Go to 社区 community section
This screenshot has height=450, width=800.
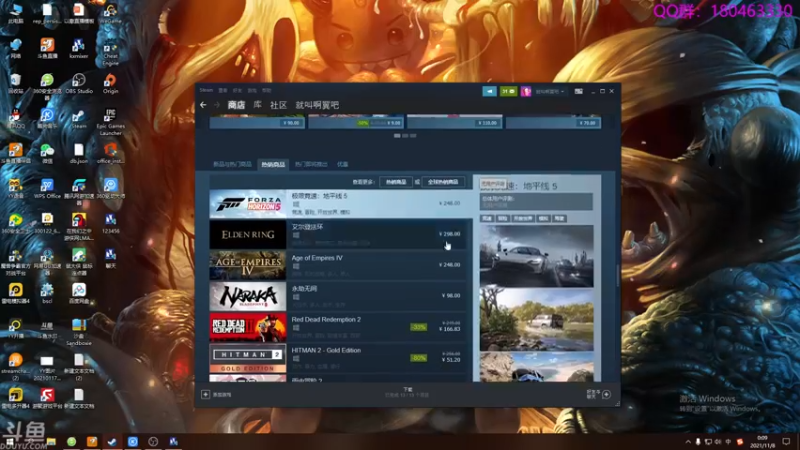point(278,105)
